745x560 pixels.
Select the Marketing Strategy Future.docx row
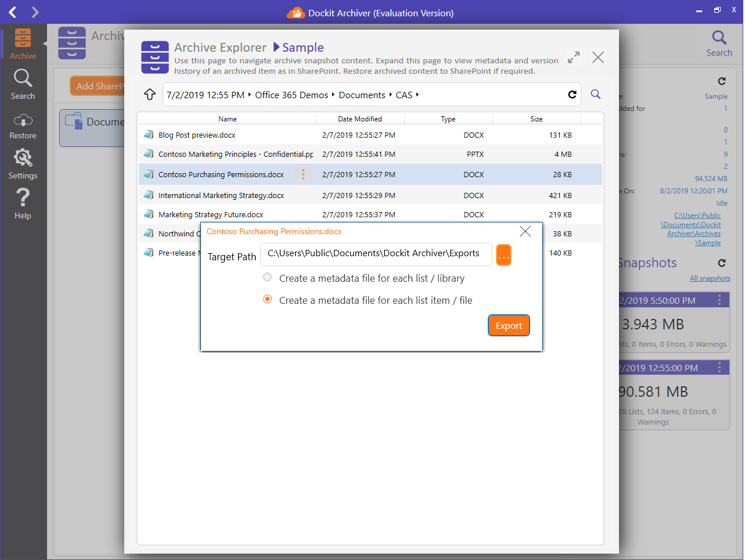click(x=370, y=214)
